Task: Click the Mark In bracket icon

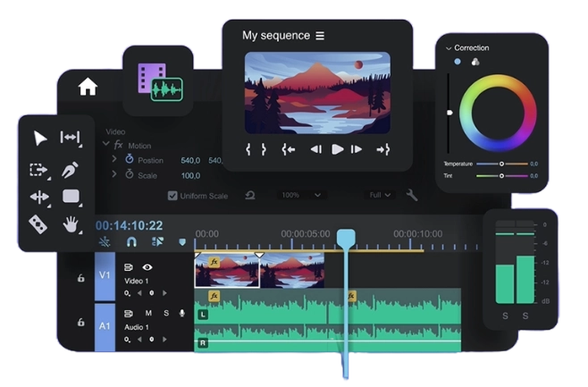Action: (x=248, y=149)
